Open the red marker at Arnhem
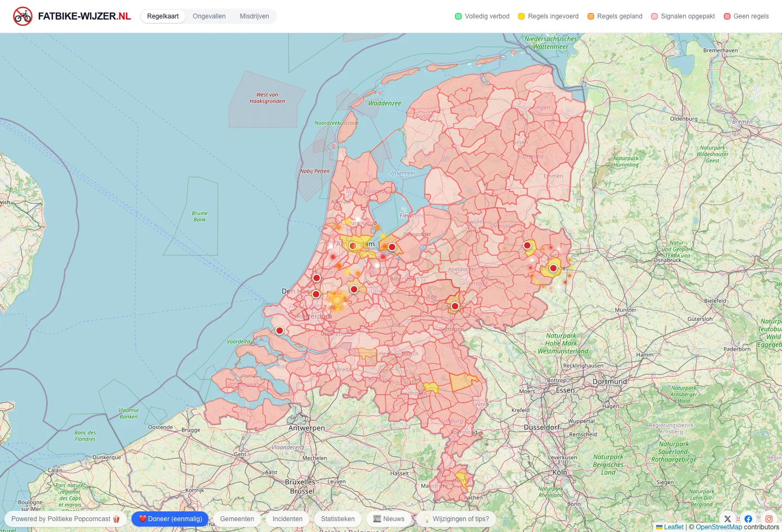This screenshot has width=782, height=532. click(x=455, y=306)
